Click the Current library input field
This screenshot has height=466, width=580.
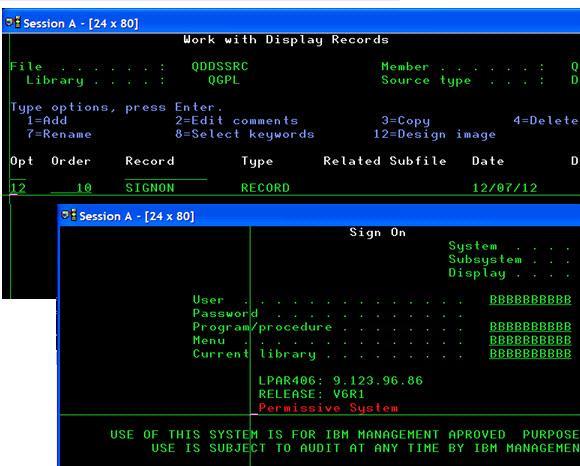point(530,354)
